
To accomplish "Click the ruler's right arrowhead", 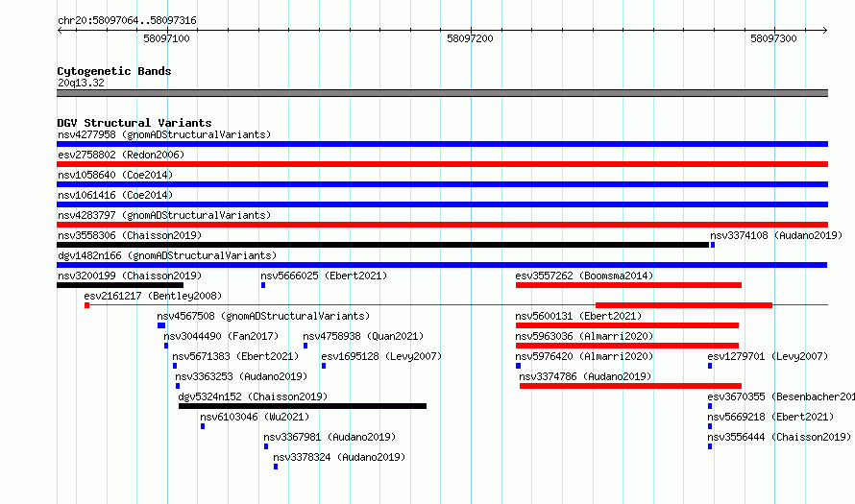I will pos(824,31).
